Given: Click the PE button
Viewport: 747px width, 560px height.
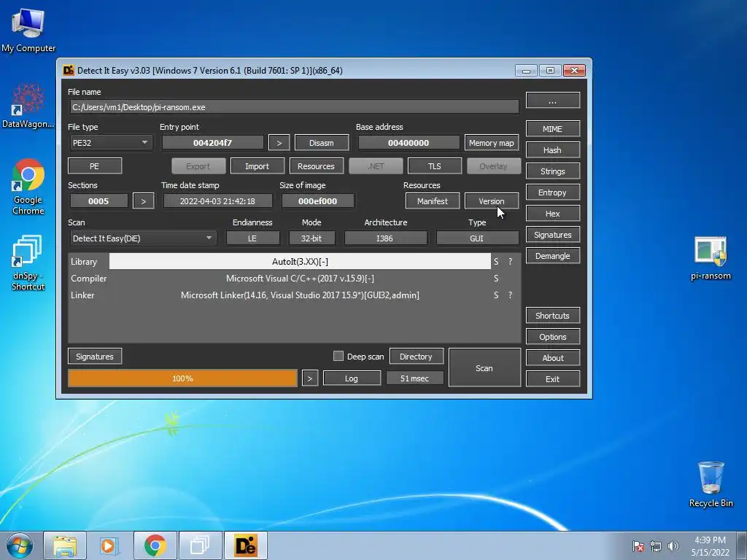Looking at the screenshot, I should pyautogui.click(x=95, y=166).
